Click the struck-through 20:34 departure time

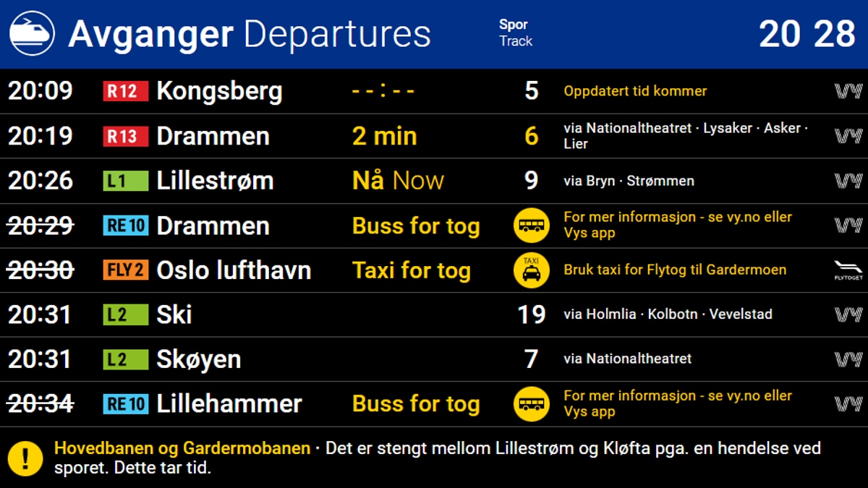(x=41, y=404)
